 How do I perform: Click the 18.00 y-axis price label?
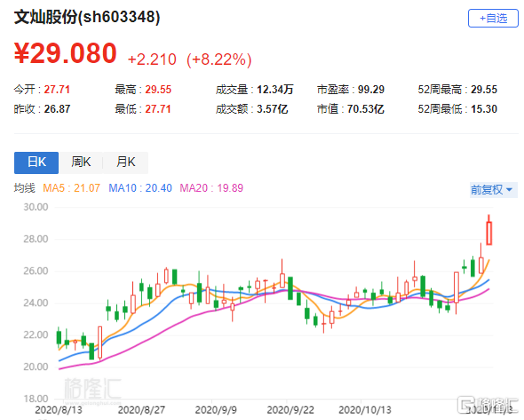click(36, 399)
